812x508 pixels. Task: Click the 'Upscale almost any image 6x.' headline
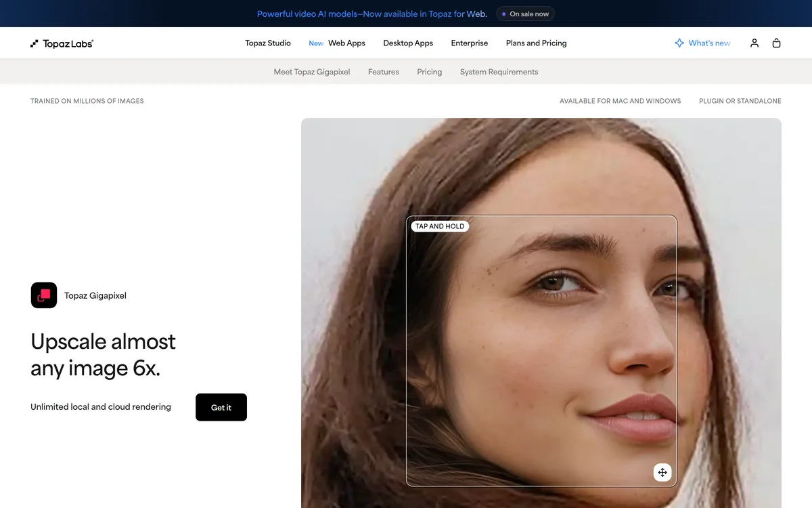point(103,355)
